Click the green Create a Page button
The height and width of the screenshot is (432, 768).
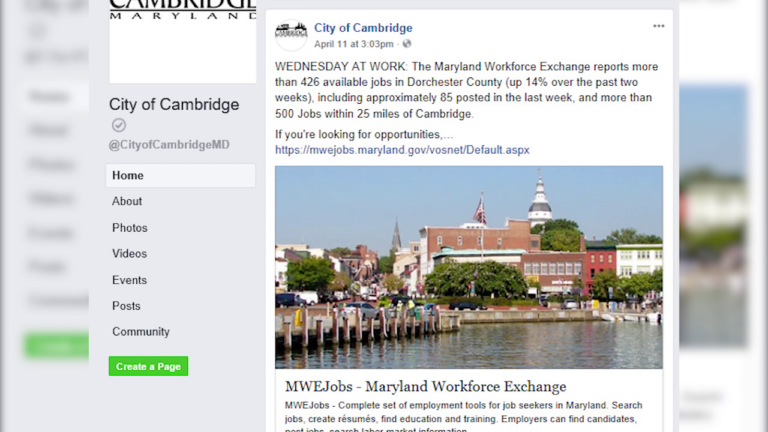pos(148,366)
